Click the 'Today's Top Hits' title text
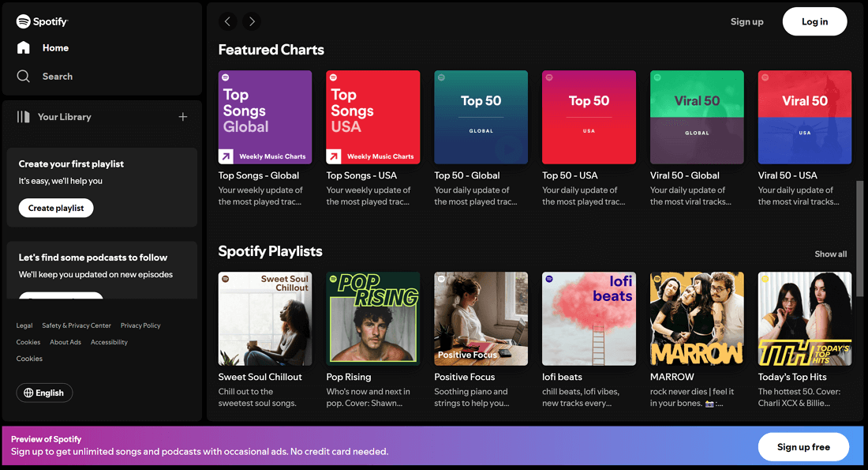Viewport: 868px width, 470px height. point(792,377)
